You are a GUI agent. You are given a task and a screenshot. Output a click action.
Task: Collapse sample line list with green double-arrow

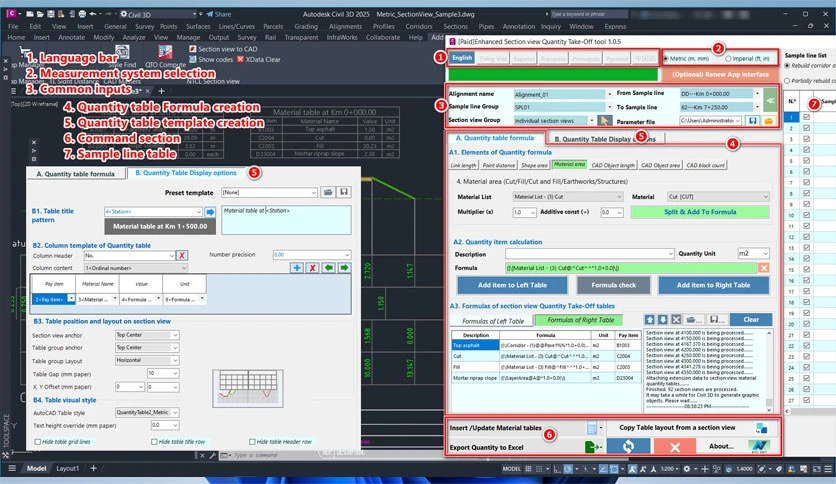point(770,100)
